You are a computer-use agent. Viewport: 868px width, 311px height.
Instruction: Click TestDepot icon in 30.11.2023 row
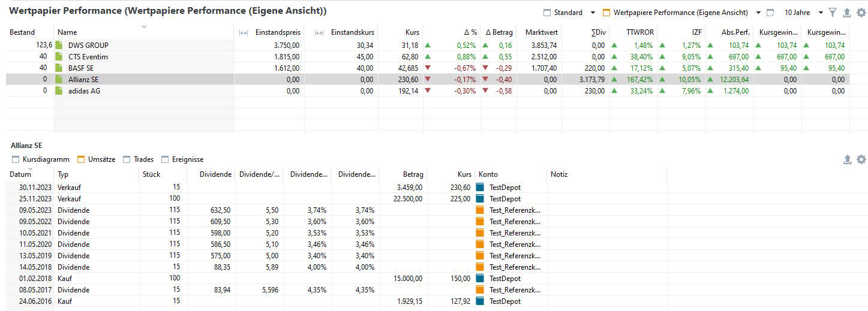click(x=480, y=187)
